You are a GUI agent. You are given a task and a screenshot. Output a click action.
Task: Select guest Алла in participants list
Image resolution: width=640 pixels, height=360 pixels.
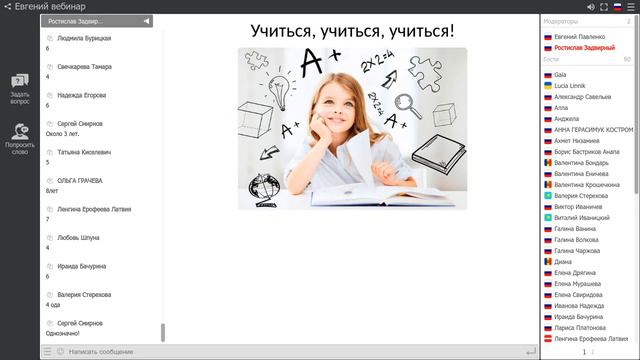[561, 108]
